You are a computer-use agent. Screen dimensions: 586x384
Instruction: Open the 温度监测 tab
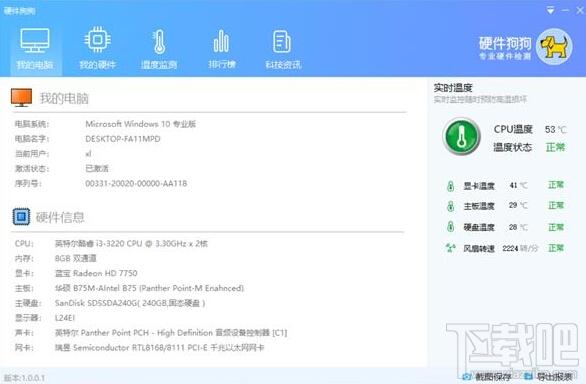click(159, 49)
